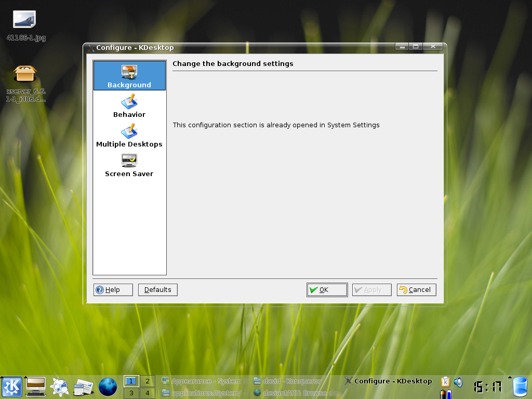Activate Configure - KDesktop taskbar entry
Viewport: 532px width, 399px height.
coord(389,381)
